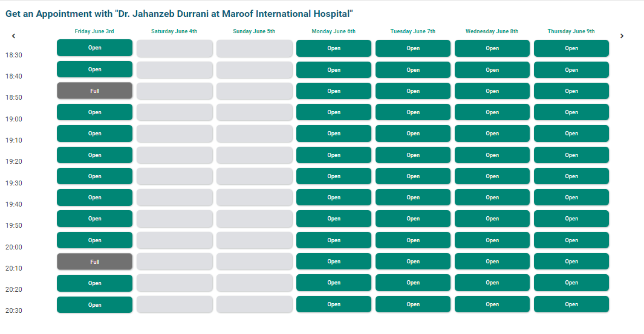Pick Tuesday June 7th 19:00 Open slot
The height and width of the screenshot is (334, 644).
pyautogui.click(x=413, y=112)
